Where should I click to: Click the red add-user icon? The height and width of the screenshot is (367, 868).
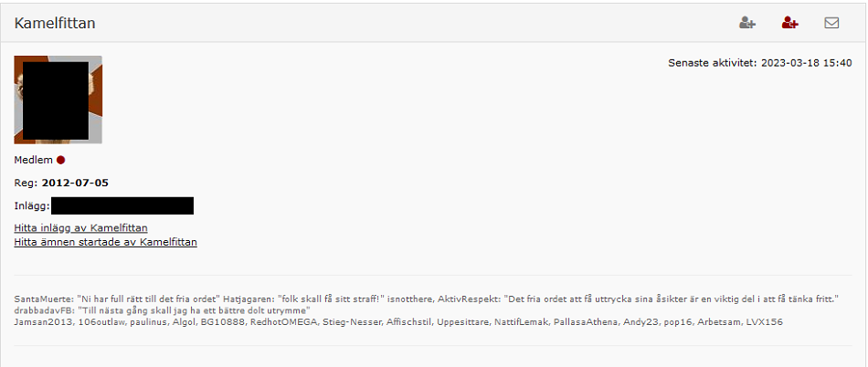790,23
